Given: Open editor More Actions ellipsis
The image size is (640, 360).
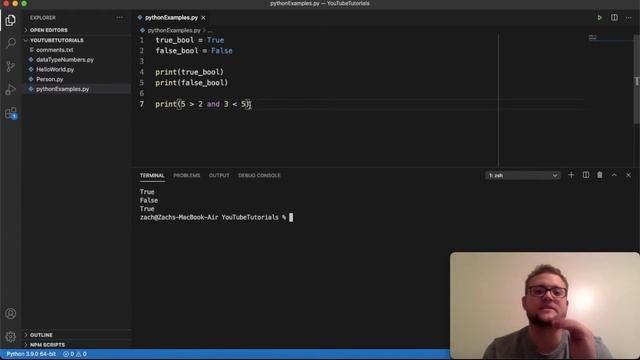Looking at the screenshot, I should coord(629,18).
